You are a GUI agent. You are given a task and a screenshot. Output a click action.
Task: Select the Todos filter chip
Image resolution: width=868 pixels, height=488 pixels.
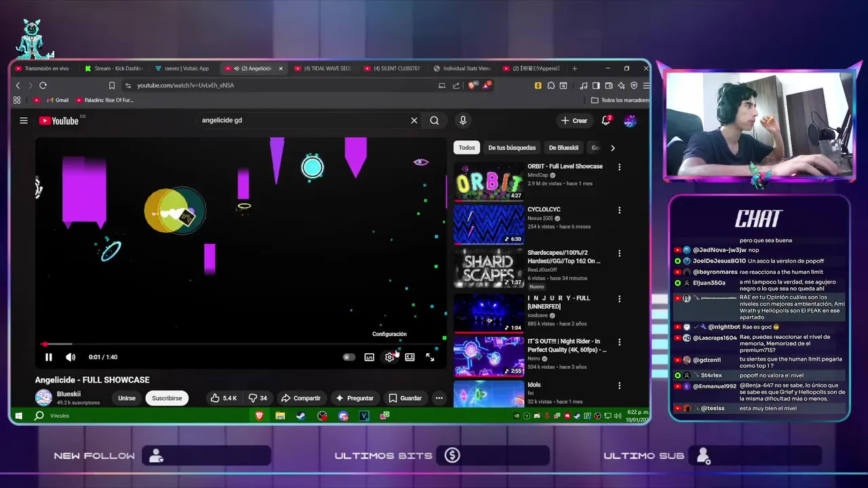[467, 148]
